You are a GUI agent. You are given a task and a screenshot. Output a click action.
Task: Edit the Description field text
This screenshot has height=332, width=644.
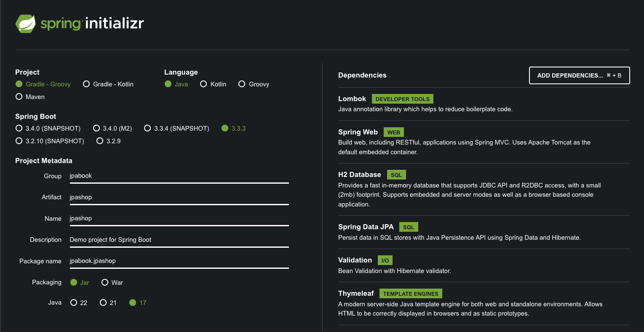pyautogui.click(x=179, y=240)
